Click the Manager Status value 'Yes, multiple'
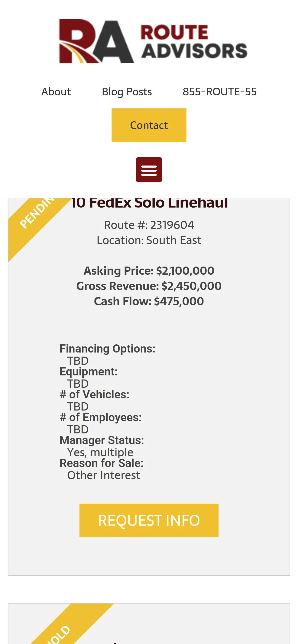298x644 pixels. [100, 452]
